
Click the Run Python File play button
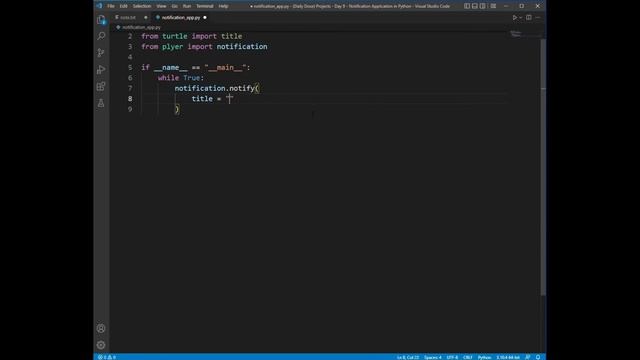(x=515, y=18)
